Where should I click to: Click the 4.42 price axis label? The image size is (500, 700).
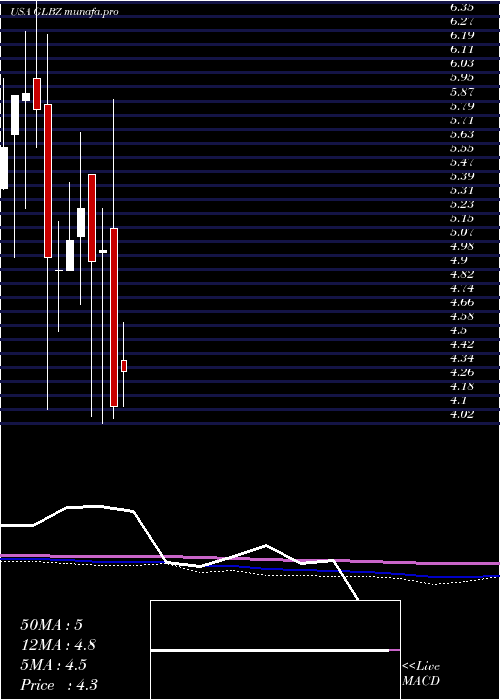(462, 345)
